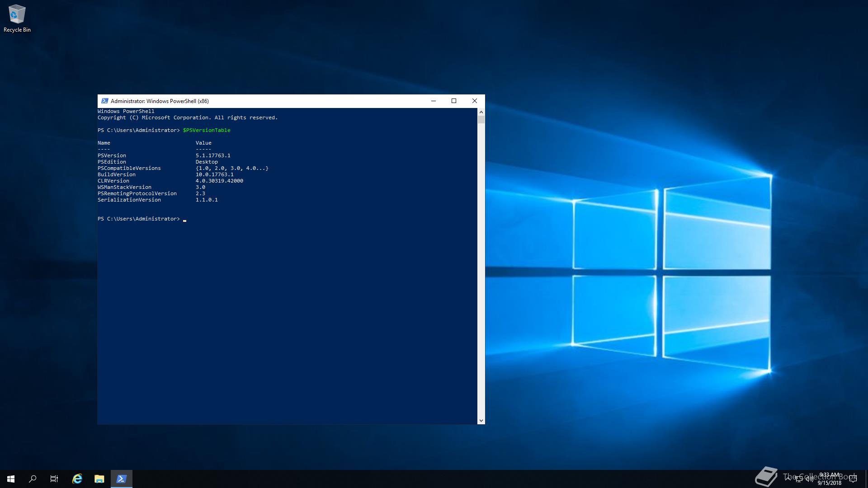Click the SerializationVersion value 1.1.0.1
The image size is (868, 488).
[207, 200]
